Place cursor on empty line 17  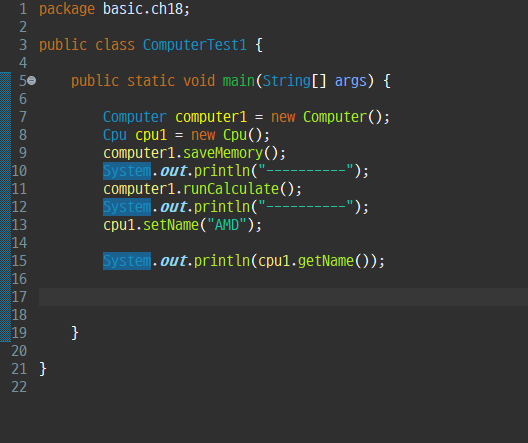pyautogui.click(x=283, y=297)
